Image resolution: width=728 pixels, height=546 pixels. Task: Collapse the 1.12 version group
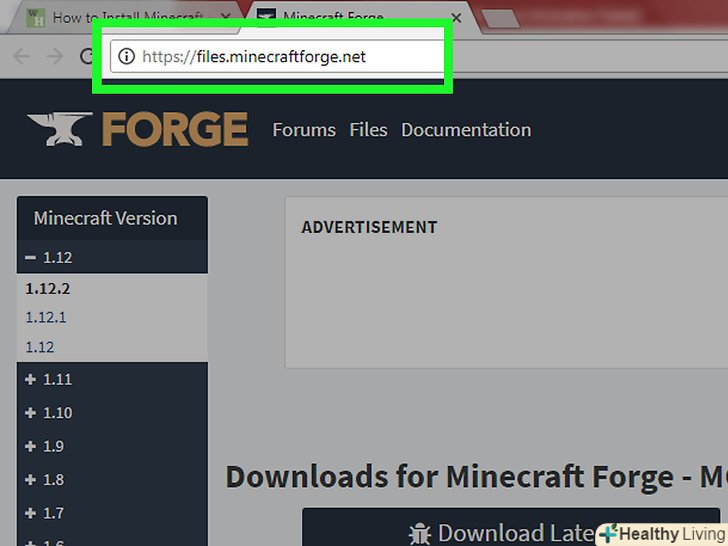click(x=112, y=257)
